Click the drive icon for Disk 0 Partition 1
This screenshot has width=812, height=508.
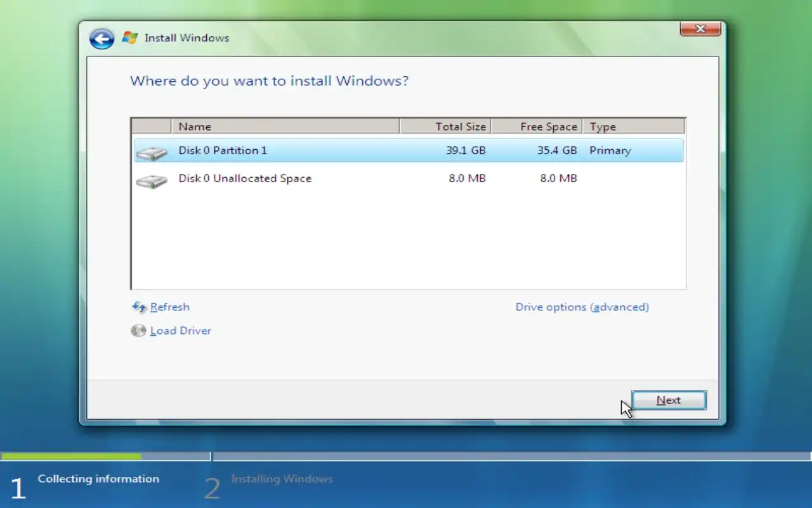(x=152, y=152)
